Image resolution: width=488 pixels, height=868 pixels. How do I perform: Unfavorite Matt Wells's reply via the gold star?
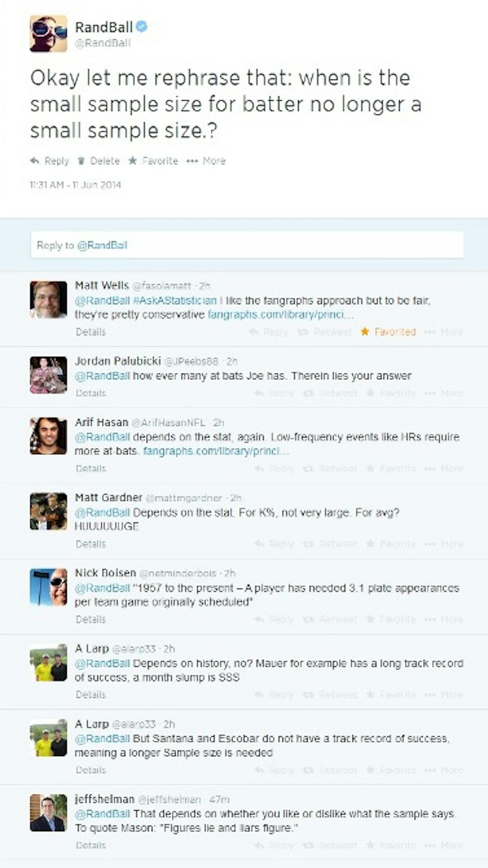pos(364,332)
